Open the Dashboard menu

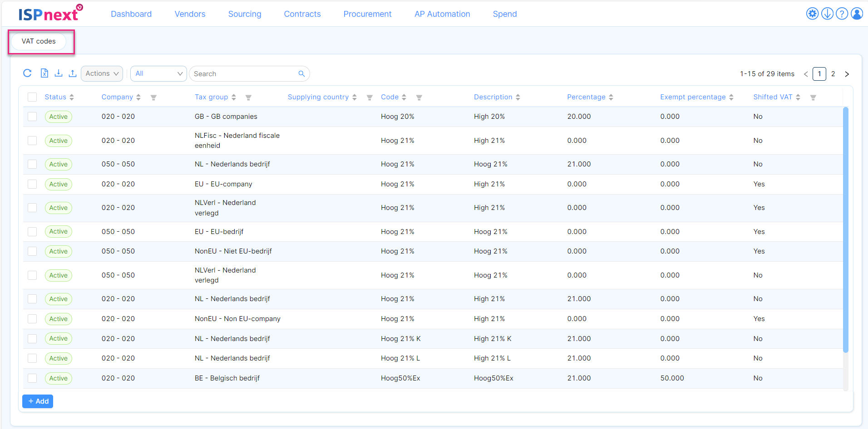131,14
